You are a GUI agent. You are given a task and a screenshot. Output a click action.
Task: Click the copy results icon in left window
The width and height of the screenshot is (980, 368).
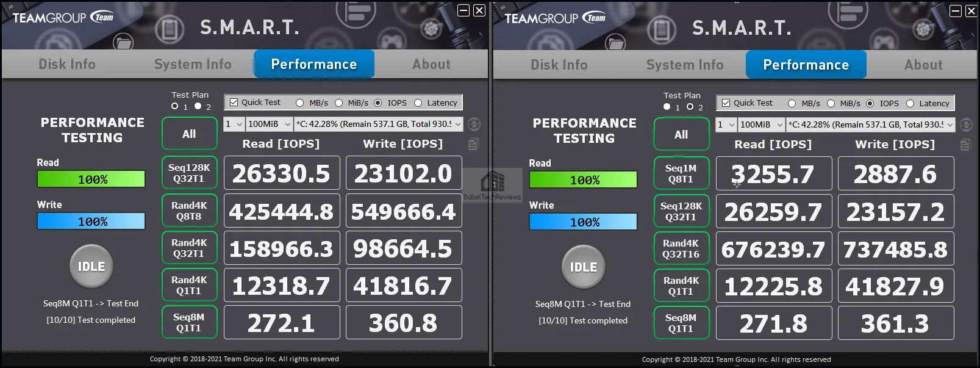point(473,144)
